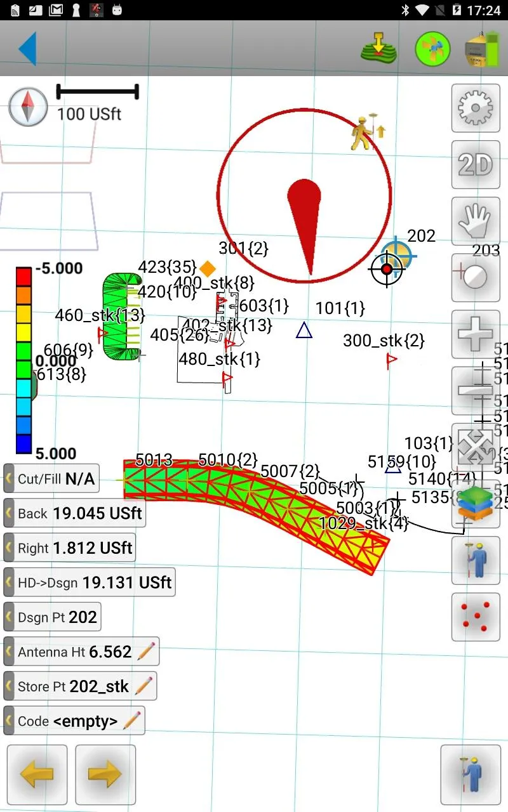
Task: Edit the Code <empty> field
Action: click(131, 721)
